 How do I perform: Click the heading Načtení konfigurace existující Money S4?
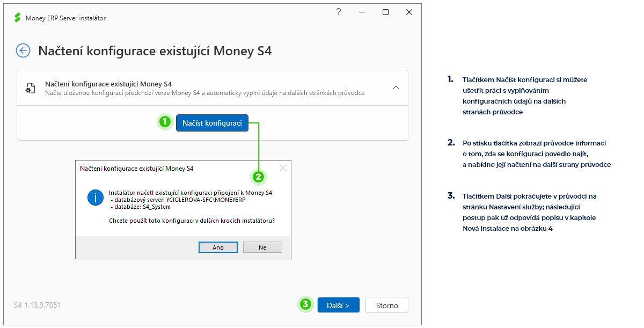point(155,51)
